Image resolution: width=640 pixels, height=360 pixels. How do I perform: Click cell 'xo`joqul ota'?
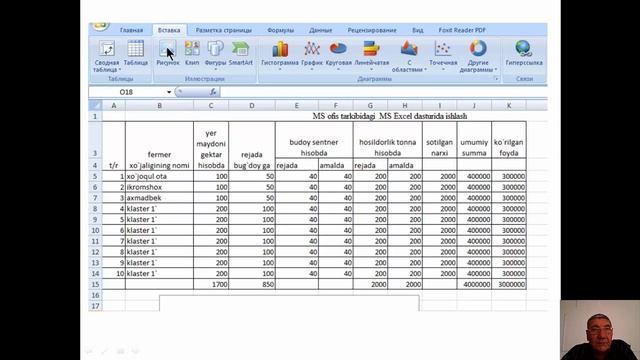(159, 176)
